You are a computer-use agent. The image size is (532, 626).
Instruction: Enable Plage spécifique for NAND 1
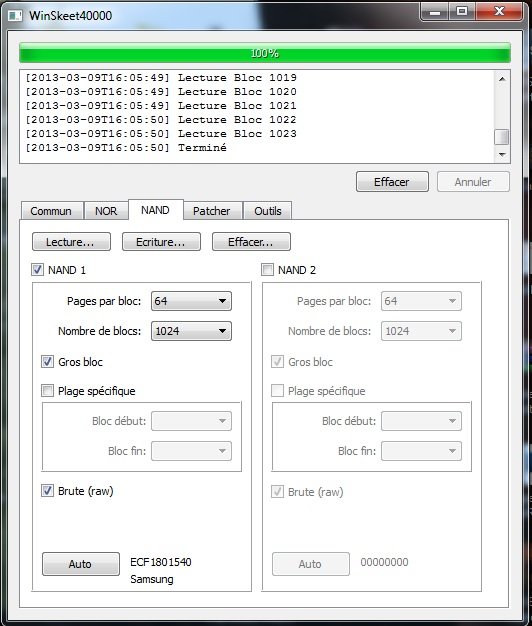point(47,390)
